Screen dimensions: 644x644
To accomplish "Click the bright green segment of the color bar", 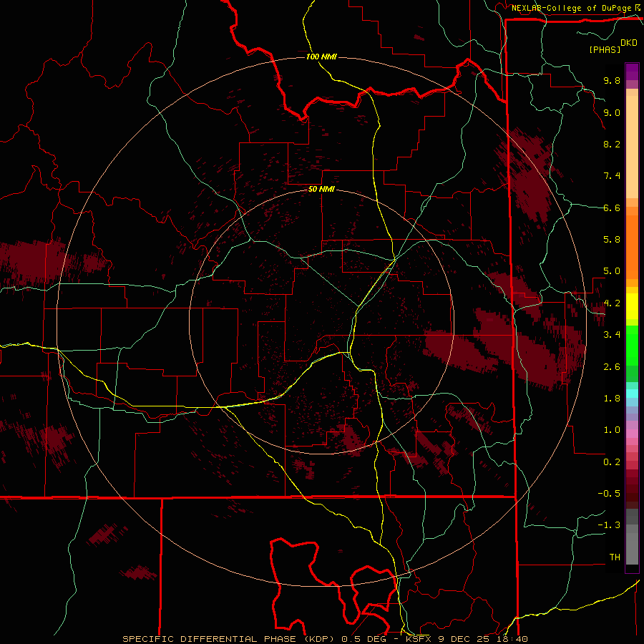I will click(x=632, y=346).
